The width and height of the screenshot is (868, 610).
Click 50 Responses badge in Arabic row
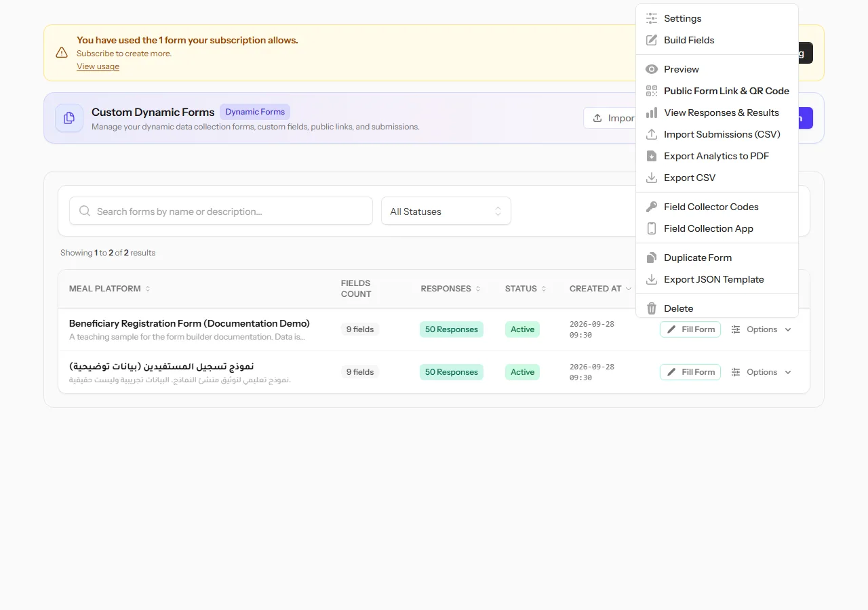pyautogui.click(x=452, y=372)
